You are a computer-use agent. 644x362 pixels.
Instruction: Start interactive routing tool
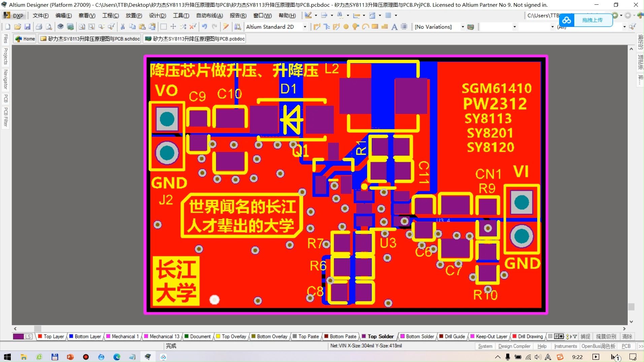317,27
